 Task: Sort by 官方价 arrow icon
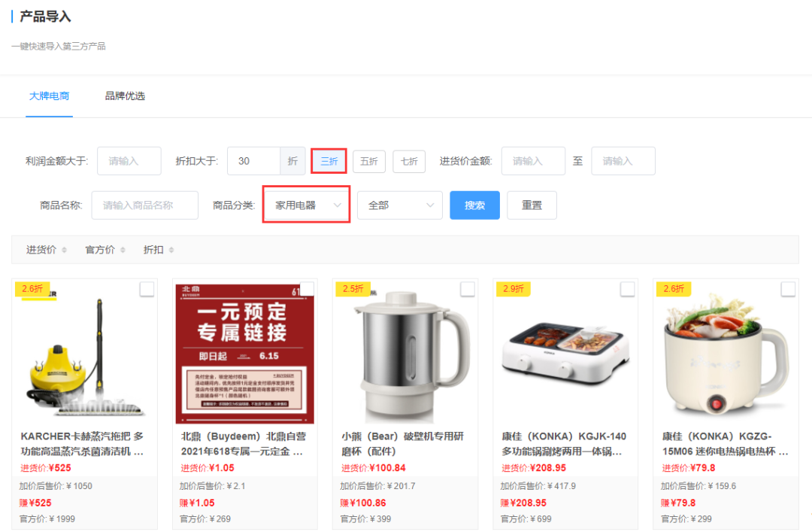[x=123, y=250]
